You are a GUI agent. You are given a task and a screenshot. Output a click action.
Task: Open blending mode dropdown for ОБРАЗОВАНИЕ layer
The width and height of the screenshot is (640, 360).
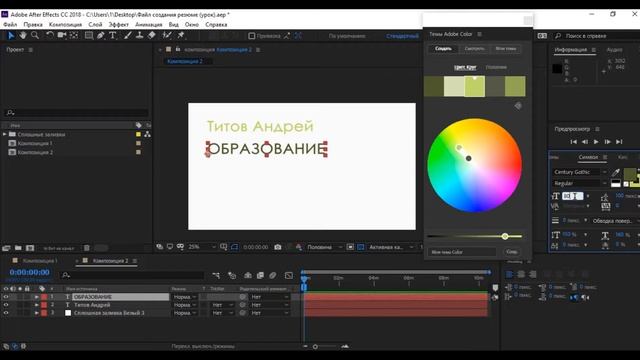point(185,297)
